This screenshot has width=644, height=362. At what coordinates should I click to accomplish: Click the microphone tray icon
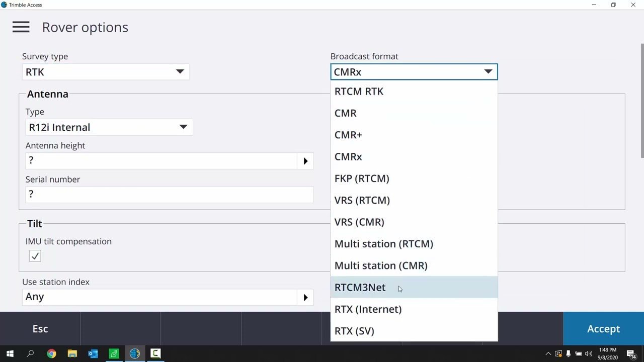(568, 353)
